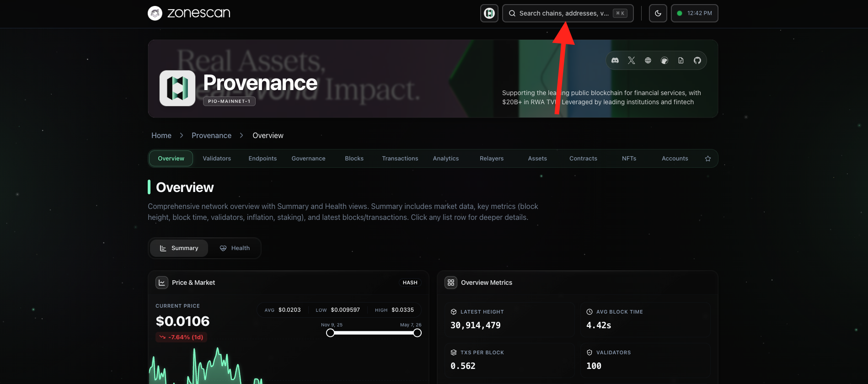This screenshot has height=384, width=868.
Task: Open the CoinGecko link icon
Action: pyautogui.click(x=664, y=60)
